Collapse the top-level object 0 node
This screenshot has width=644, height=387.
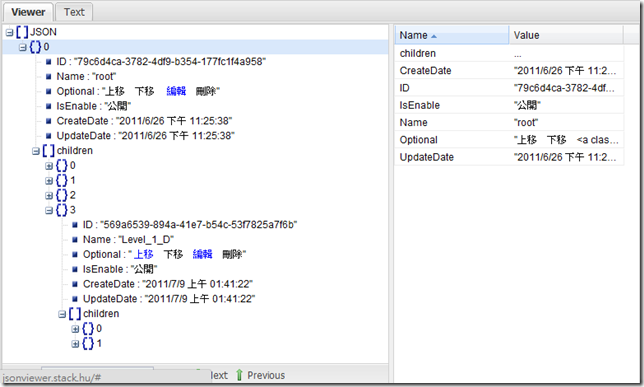[x=23, y=47]
